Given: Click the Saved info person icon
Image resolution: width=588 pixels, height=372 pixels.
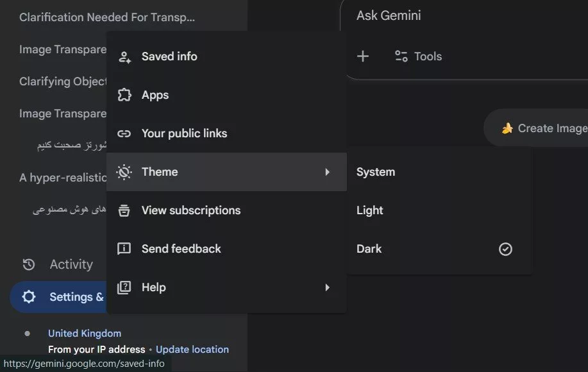Looking at the screenshot, I should [x=124, y=56].
